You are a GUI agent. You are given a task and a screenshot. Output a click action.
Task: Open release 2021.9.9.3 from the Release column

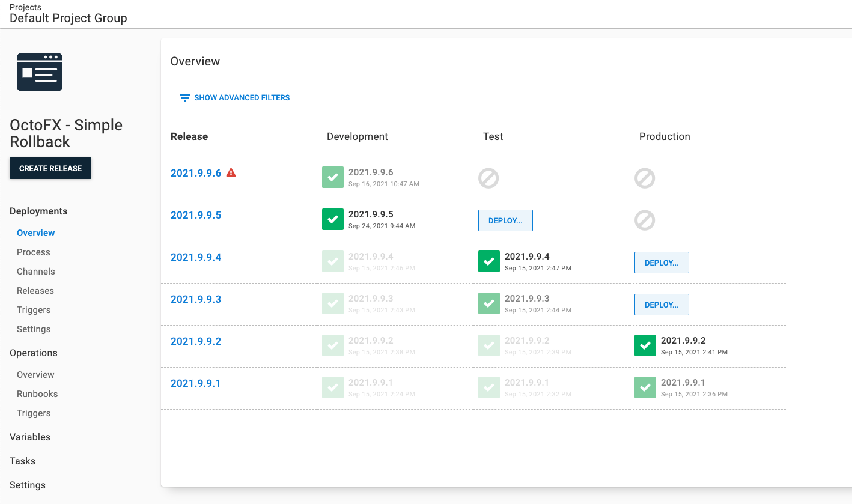[196, 299]
